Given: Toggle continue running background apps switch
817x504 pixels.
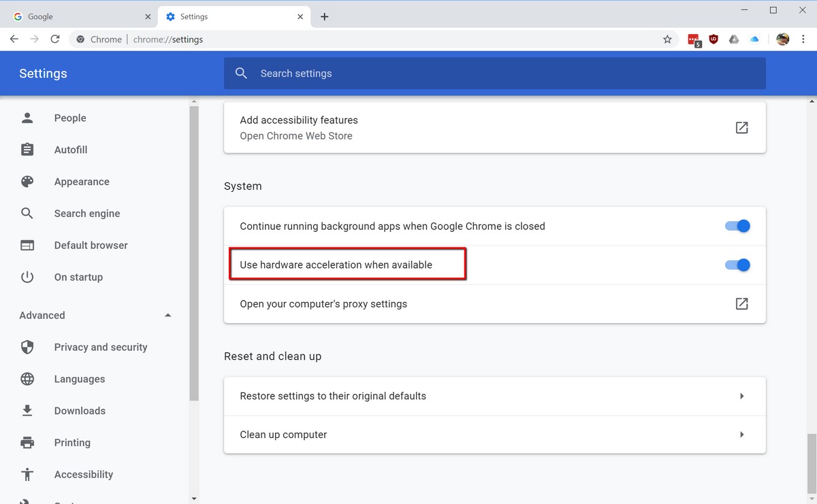Looking at the screenshot, I should (737, 226).
